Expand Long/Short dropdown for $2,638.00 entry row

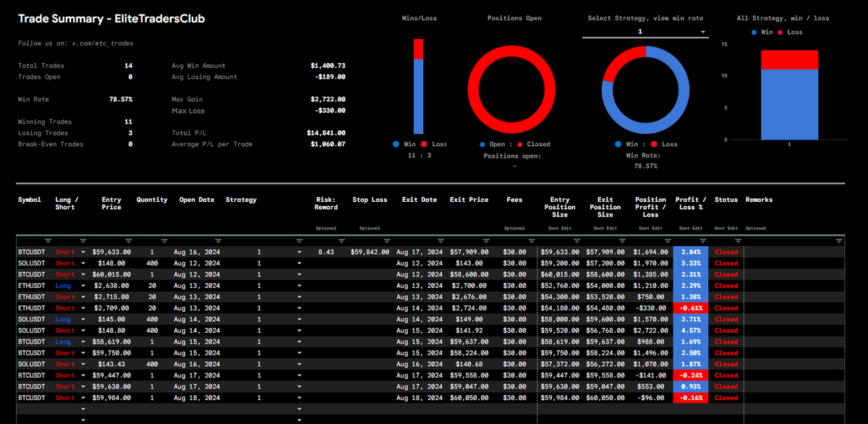click(x=82, y=286)
